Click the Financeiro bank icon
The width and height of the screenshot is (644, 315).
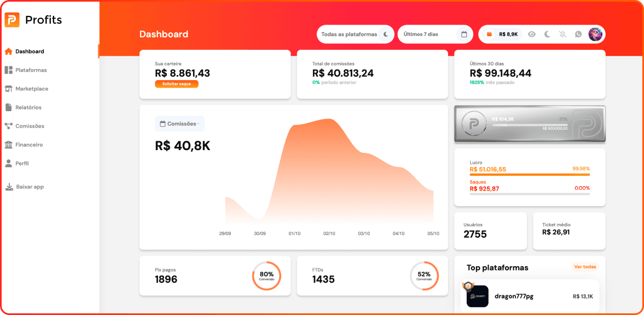pyautogui.click(x=8, y=145)
